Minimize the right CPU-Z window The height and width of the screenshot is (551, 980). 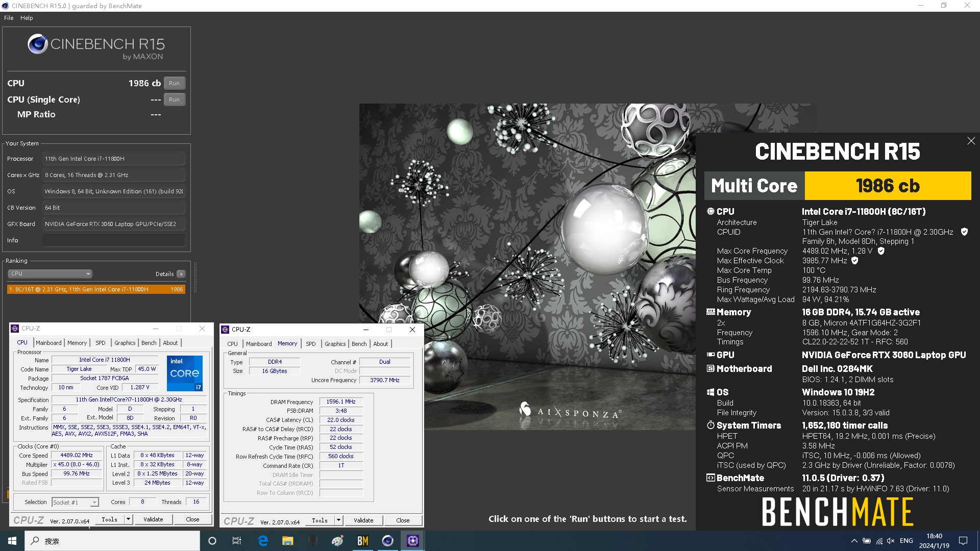pos(365,330)
